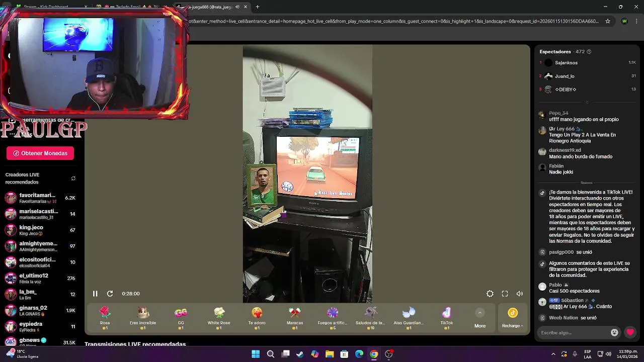The image size is (644, 362).
Task: Mute the stream volume speaker icon
Action: click(520, 294)
